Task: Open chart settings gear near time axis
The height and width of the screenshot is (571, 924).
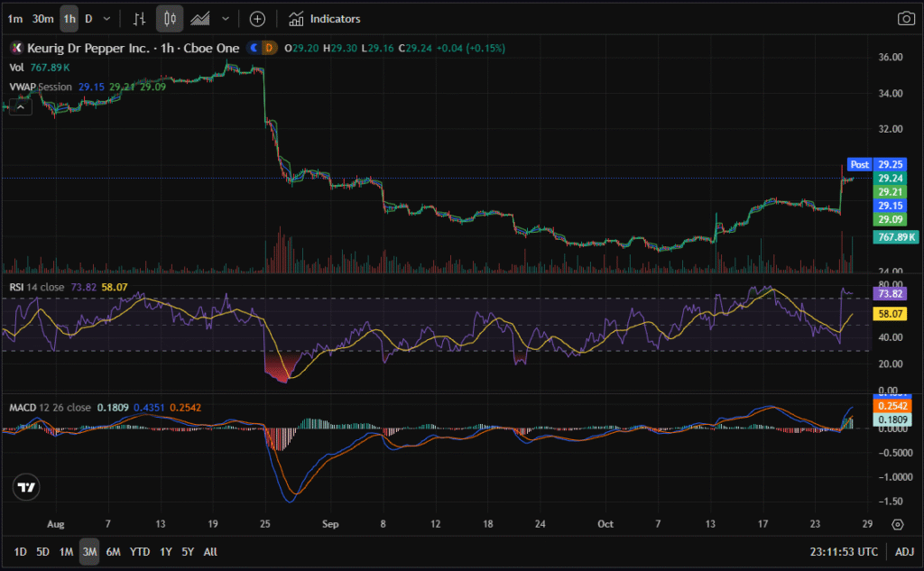Action: coord(898,524)
